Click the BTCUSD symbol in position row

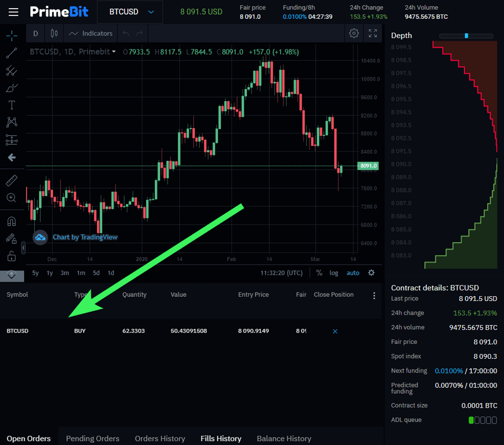18,331
